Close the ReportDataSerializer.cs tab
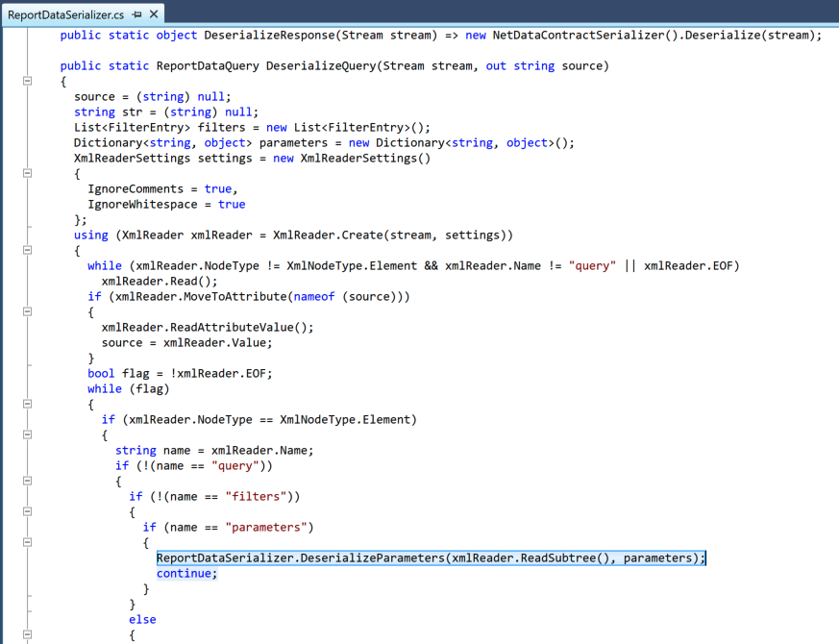The height and width of the screenshot is (644, 839). (x=154, y=14)
